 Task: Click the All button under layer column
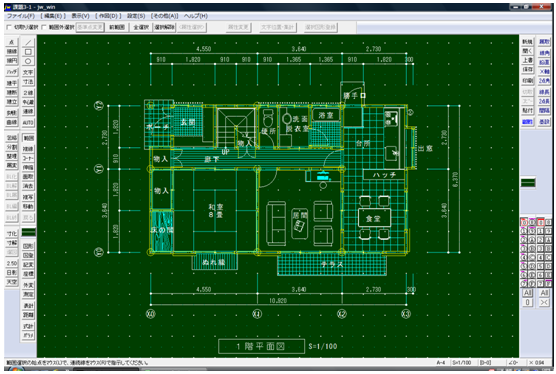pyautogui.click(x=528, y=293)
